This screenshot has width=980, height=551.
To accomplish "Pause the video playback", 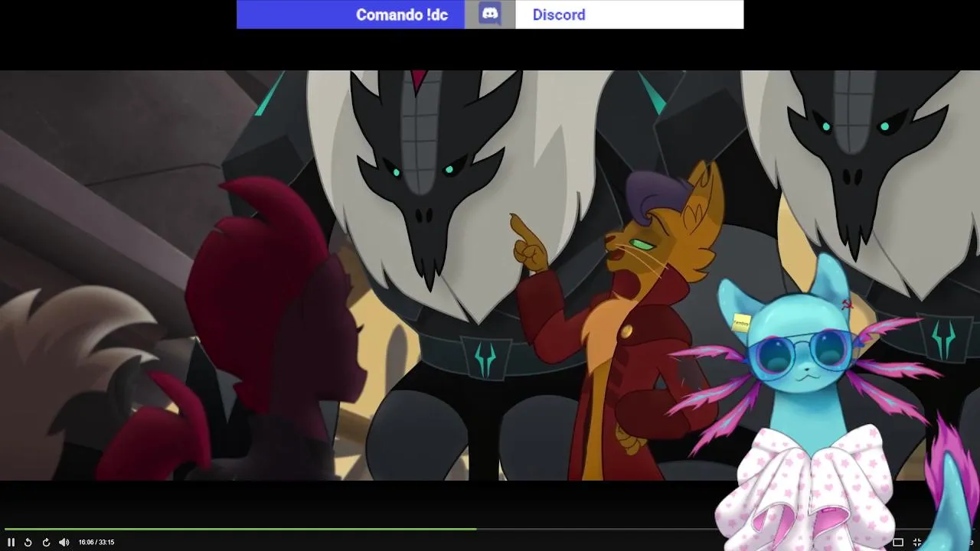I will [11, 543].
